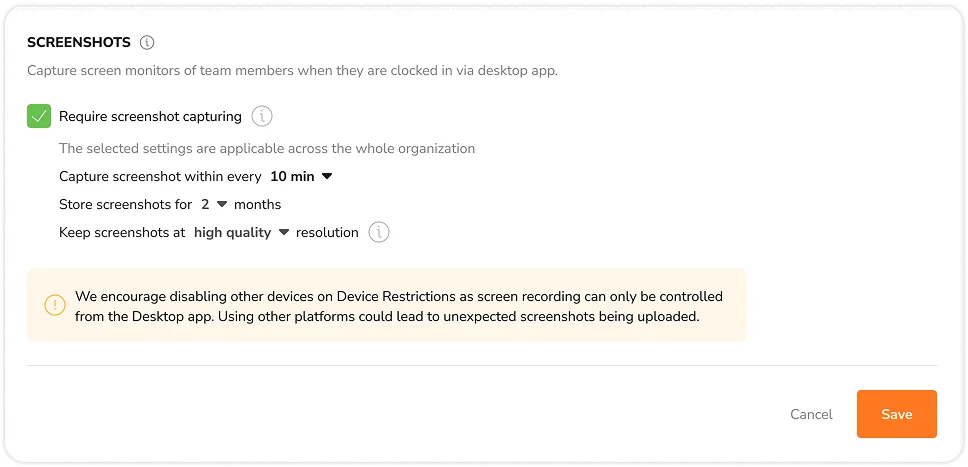Click the info icon after resolution label
Viewport: 968px width, 467px height.
point(379,233)
